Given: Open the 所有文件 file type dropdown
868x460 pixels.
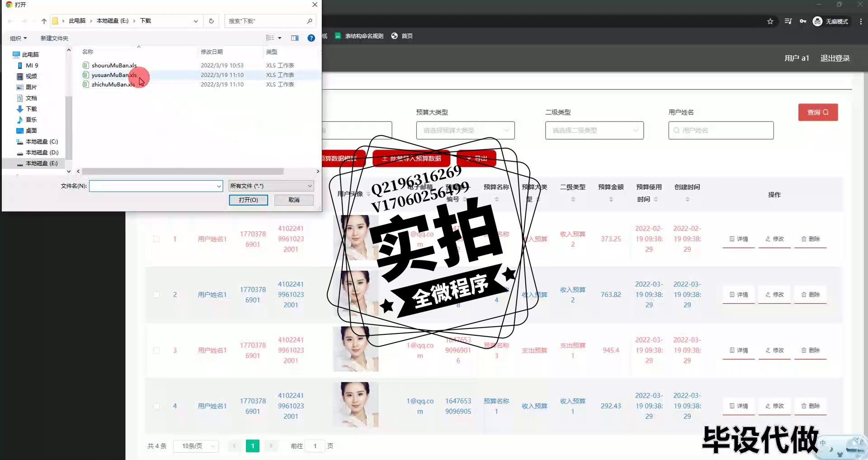Looking at the screenshot, I should [271, 186].
